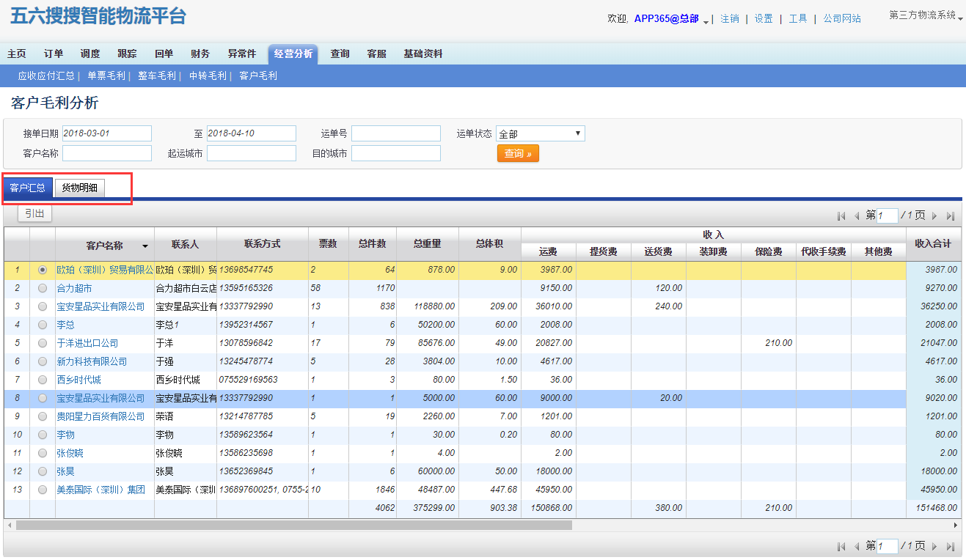966x560 pixels.
Task: Go to next page in top pager
Action: [x=934, y=216]
